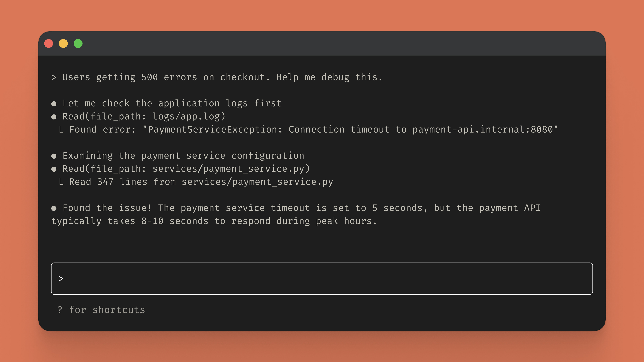This screenshot has width=644, height=362.
Task: Click bullet beside 'Found the issue!' message
Action: (54, 208)
